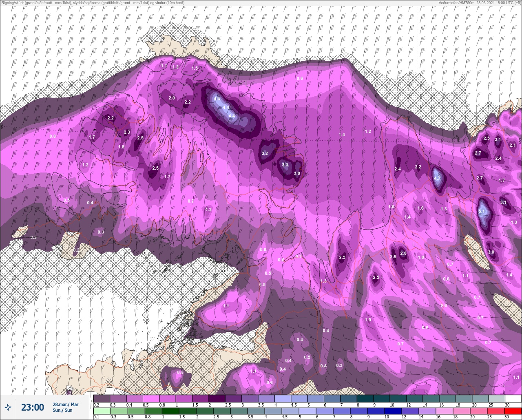
Task: Select the 4.7 precipitation value on the map
Action: tap(438, 179)
